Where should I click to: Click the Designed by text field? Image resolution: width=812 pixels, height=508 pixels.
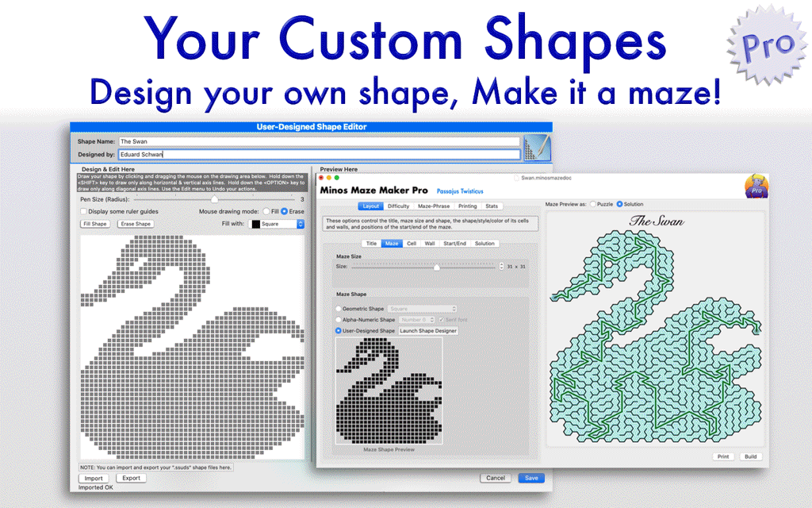319,154
